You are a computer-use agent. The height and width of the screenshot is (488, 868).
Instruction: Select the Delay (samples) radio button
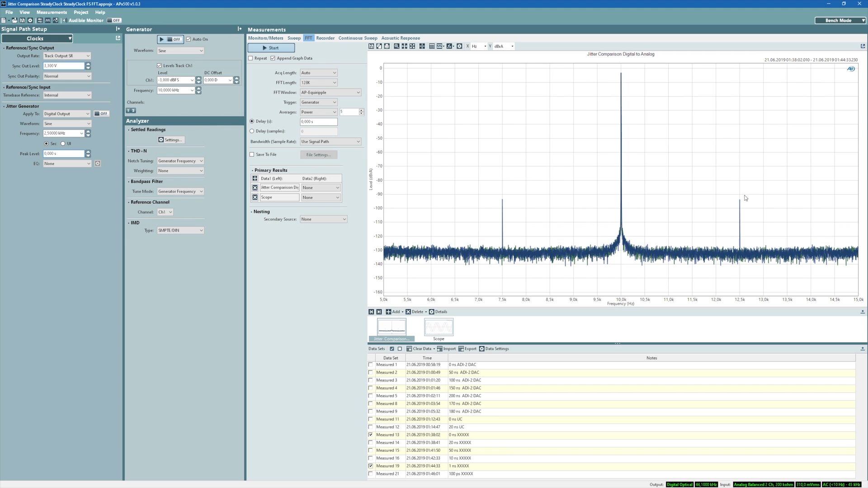click(x=252, y=131)
